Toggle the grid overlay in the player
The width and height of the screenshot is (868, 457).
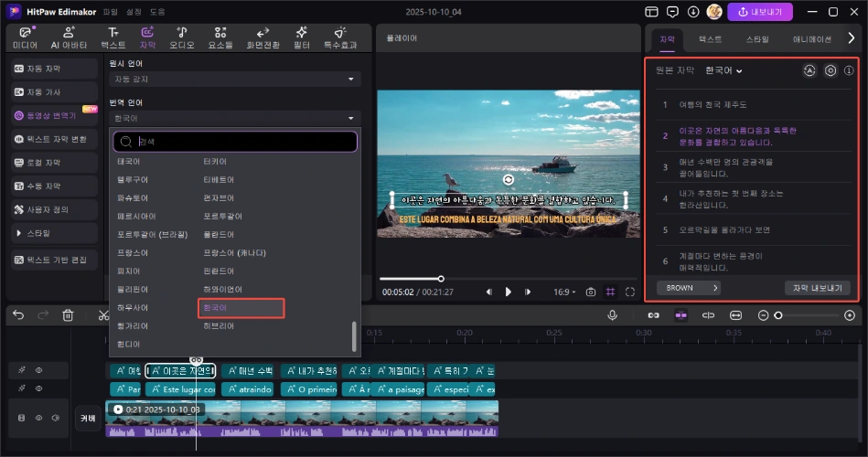610,292
